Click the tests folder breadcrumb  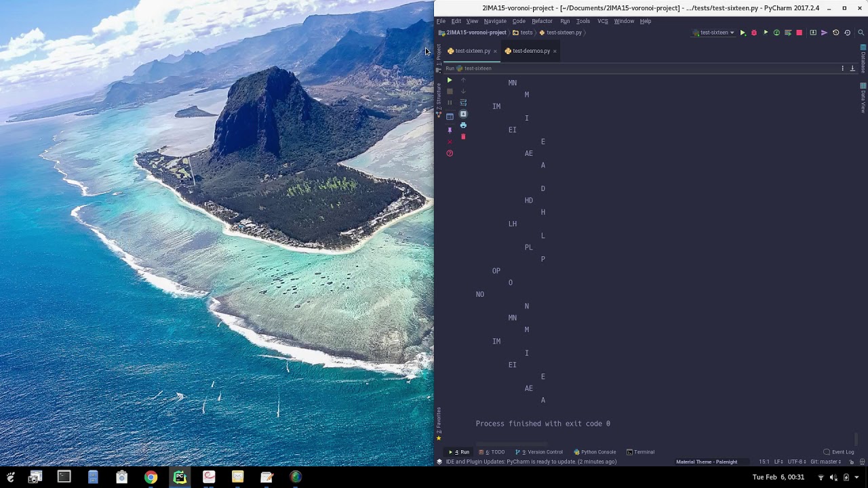pos(523,33)
